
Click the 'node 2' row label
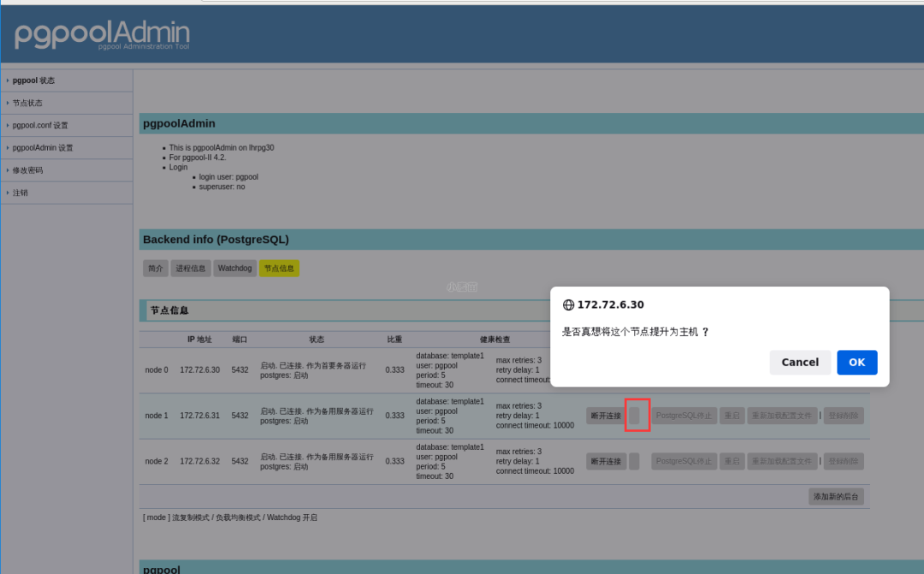coord(157,461)
